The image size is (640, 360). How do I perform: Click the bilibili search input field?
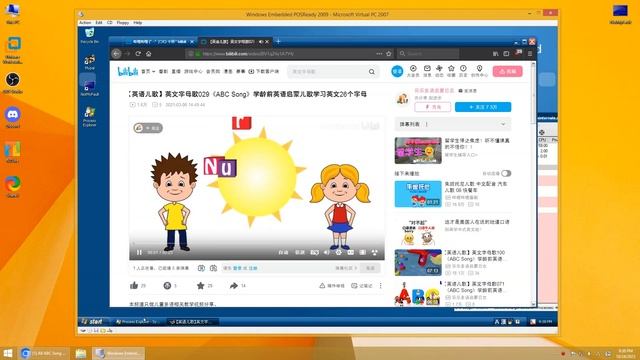point(328,72)
